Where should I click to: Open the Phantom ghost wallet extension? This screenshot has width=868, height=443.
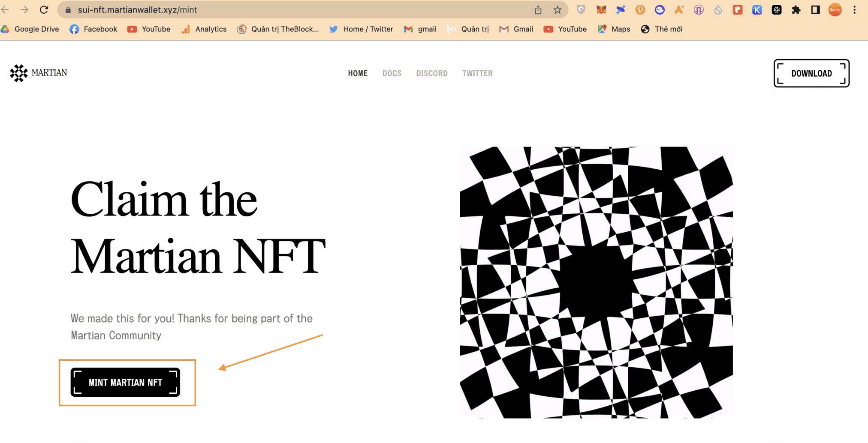coord(660,9)
